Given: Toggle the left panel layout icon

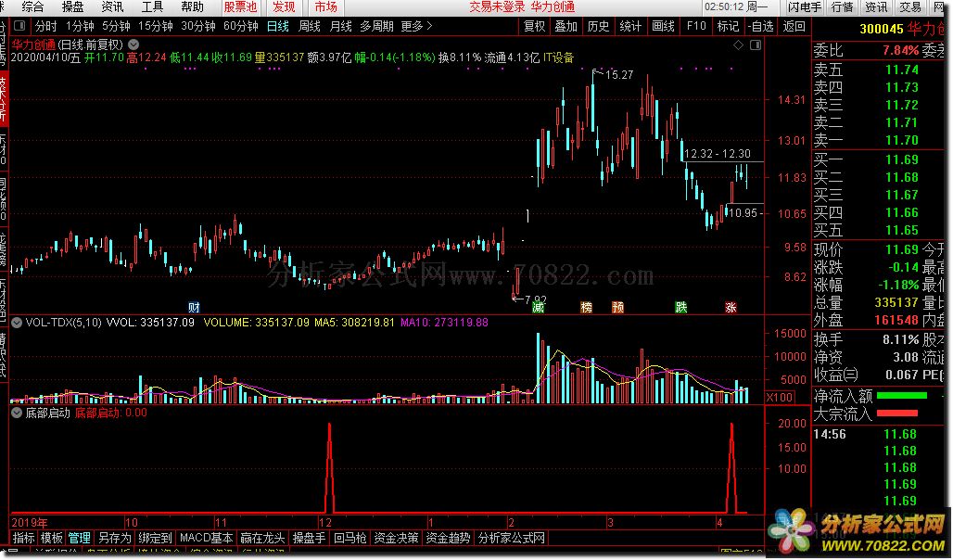Looking at the screenshot, I should click(19, 26).
